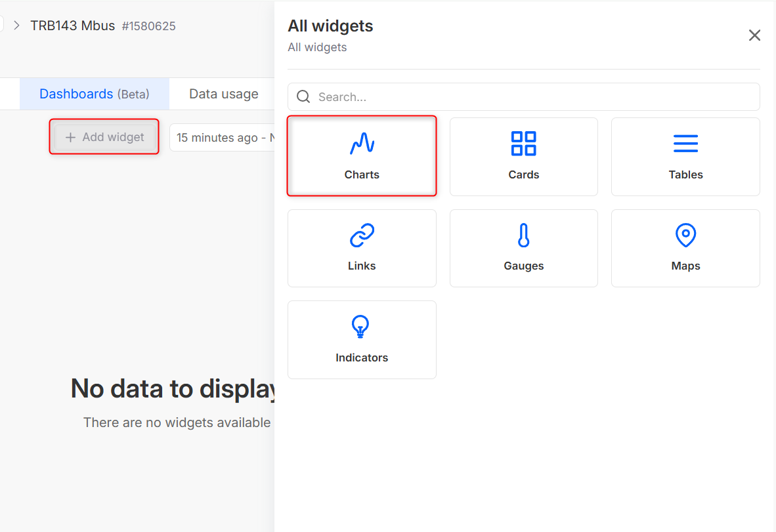Click the magnifier icon in search bar

(x=303, y=97)
